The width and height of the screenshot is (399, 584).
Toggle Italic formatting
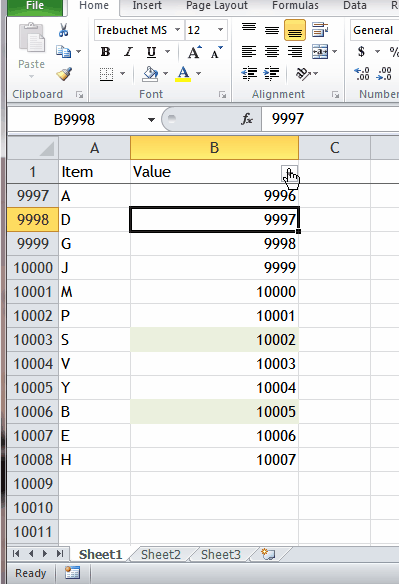click(x=128, y=51)
